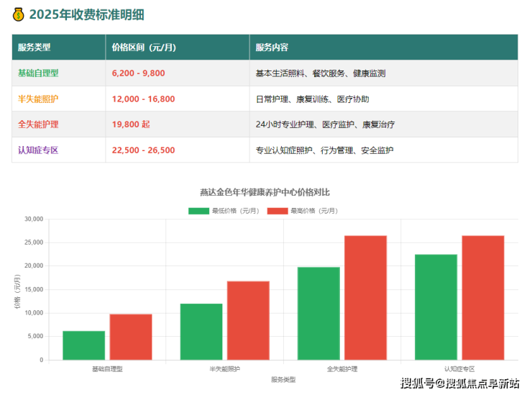This screenshot has width=532, height=395.
Task: Select the 服务类型 column header
Action: tap(34, 47)
